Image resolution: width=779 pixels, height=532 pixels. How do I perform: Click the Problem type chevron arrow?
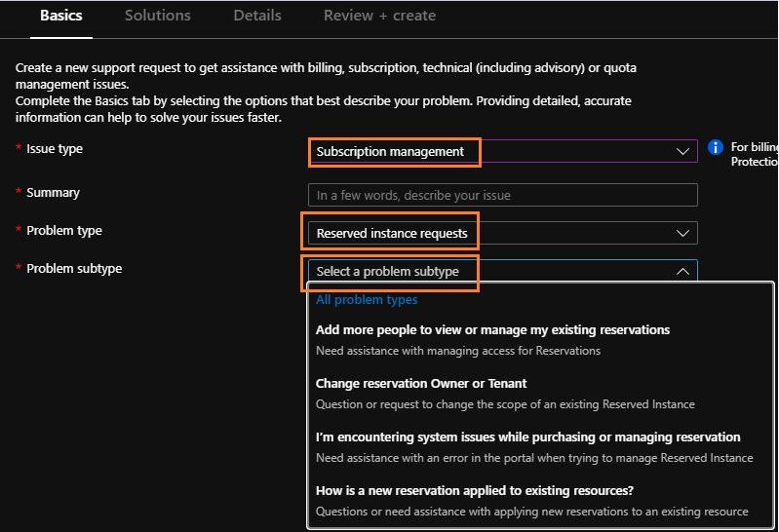[682, 233]
